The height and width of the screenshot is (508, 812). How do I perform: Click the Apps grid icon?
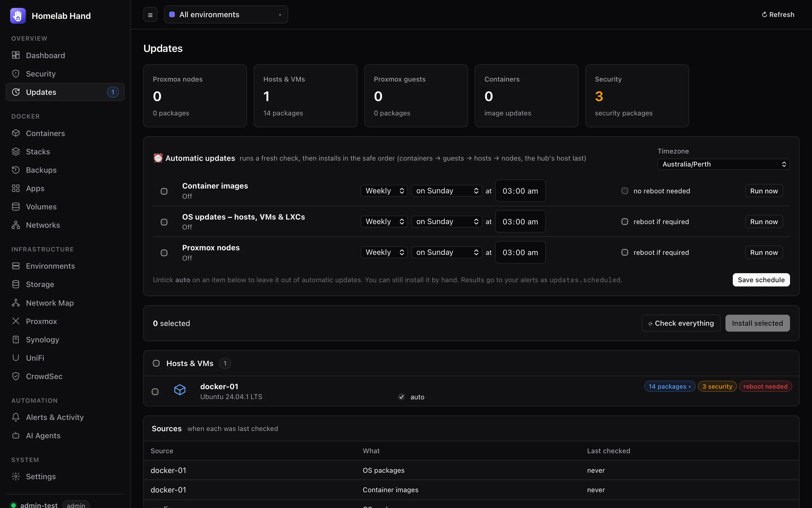coord(16,188)
